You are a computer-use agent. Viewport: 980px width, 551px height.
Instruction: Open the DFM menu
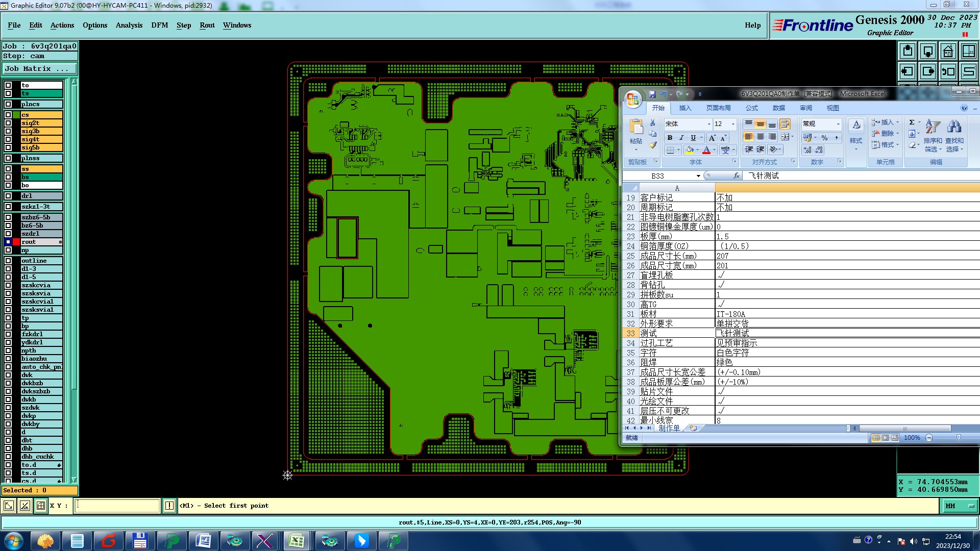(159, 25)
